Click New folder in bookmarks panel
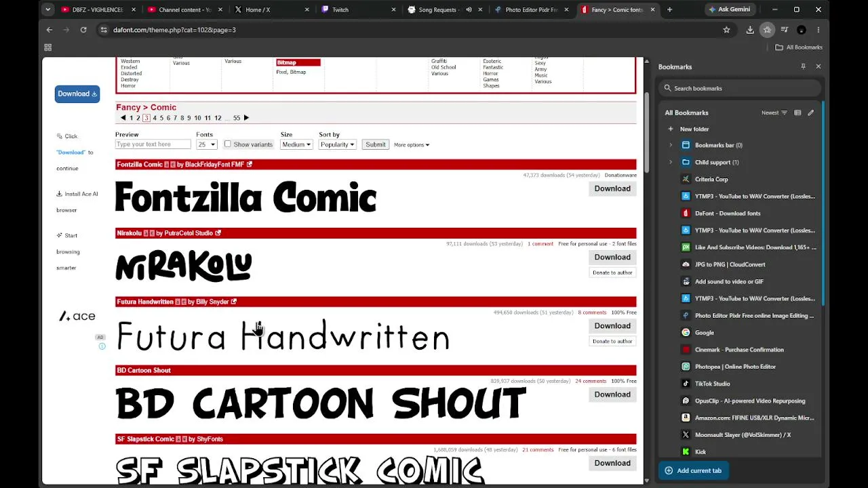This screenshot has width=868, height=488. tap(694, 129)
